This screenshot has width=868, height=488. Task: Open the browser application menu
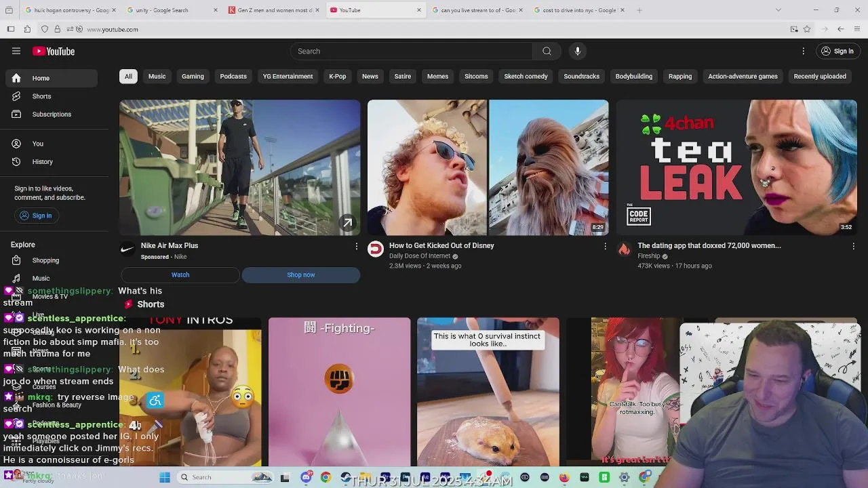(x=857, y=29)
